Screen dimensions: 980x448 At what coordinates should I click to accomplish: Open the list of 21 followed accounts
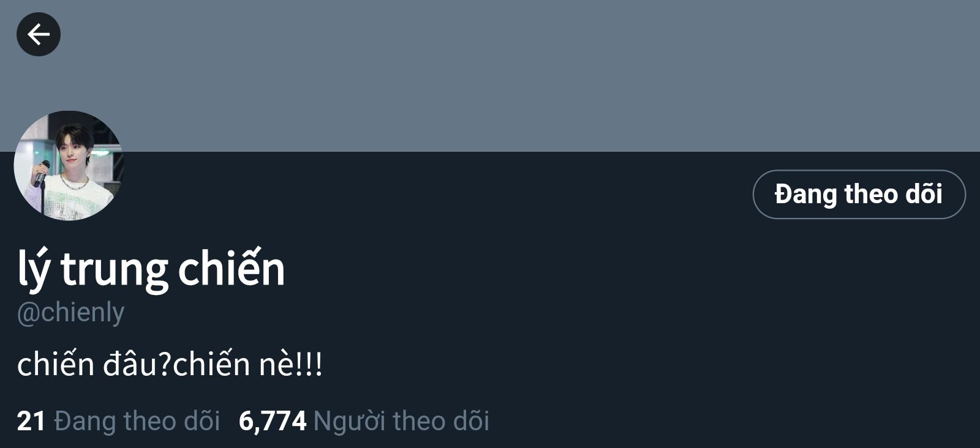118,421
